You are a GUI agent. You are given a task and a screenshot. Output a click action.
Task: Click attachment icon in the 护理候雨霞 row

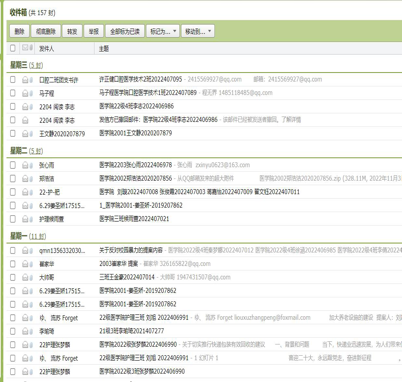pyautogui.click(x=31, y=219)
